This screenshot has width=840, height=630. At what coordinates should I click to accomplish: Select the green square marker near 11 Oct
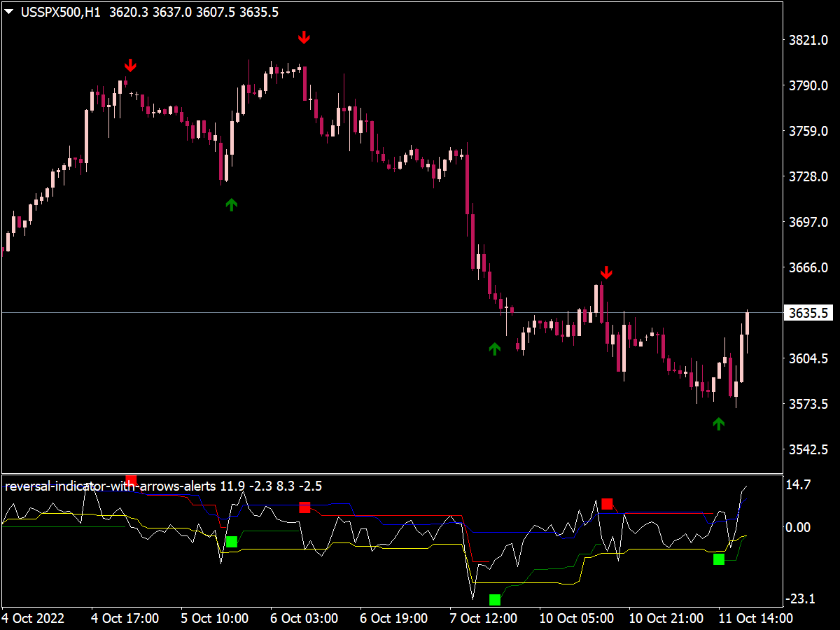click(x=719, y=560)
